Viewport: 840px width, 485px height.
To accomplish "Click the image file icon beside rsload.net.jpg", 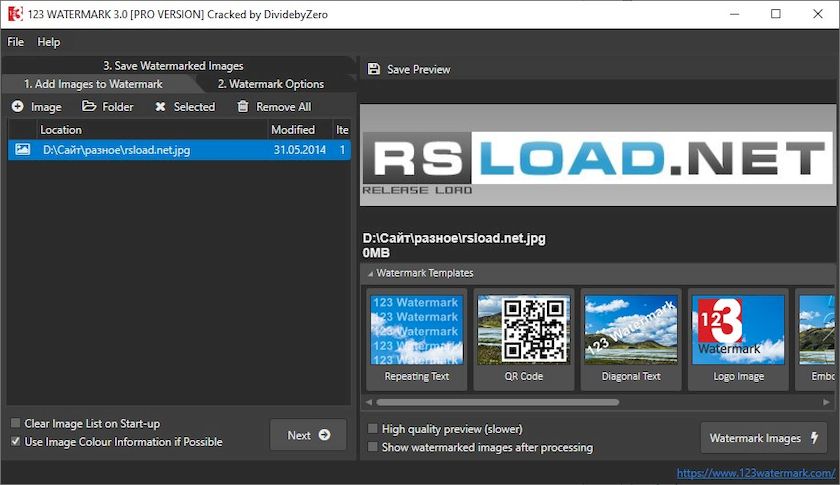I will point(22,150).
